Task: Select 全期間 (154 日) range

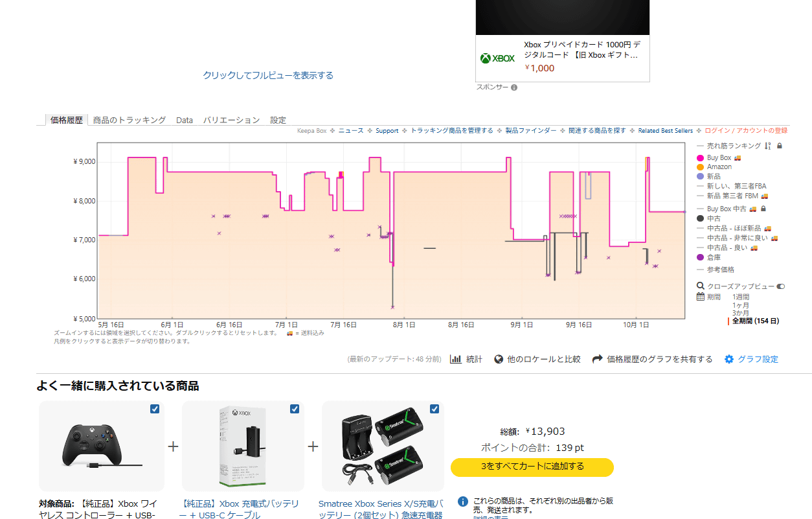Action: point(756,321)
